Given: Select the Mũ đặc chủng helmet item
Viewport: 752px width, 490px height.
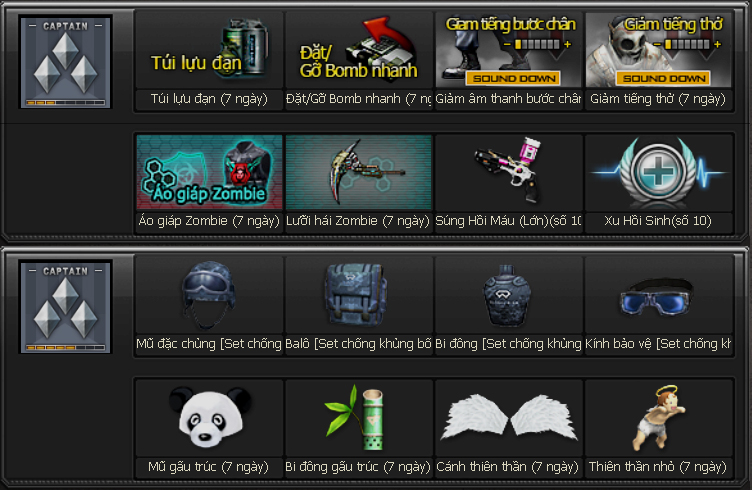Looking at the screenshot, I should tap(209, 295).
